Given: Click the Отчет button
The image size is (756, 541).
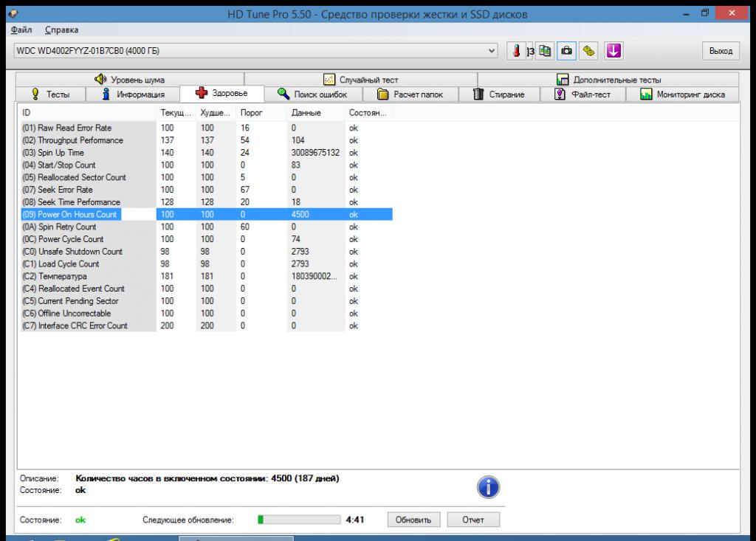Looking at the screenshot, I should tap(473, 520).
